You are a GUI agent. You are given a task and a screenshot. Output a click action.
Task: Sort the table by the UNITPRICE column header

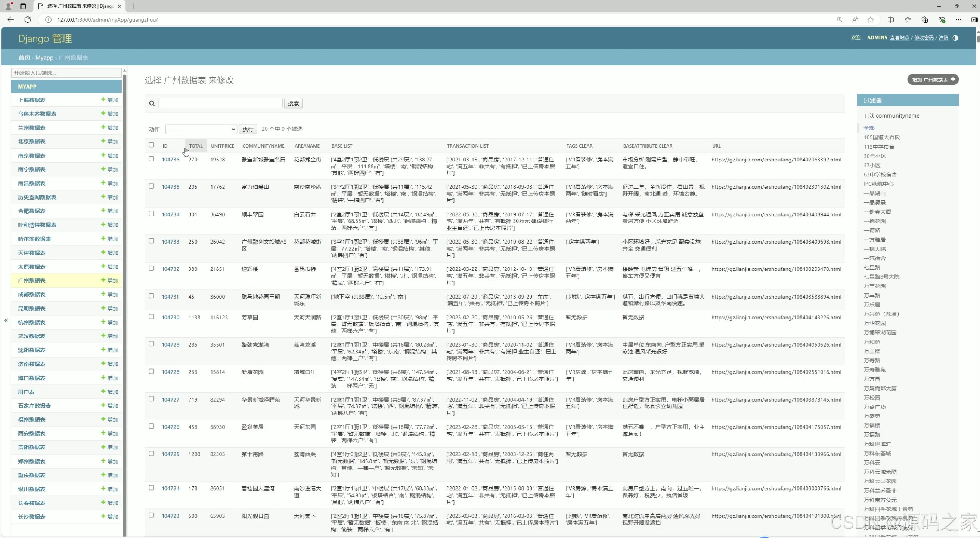223,146
